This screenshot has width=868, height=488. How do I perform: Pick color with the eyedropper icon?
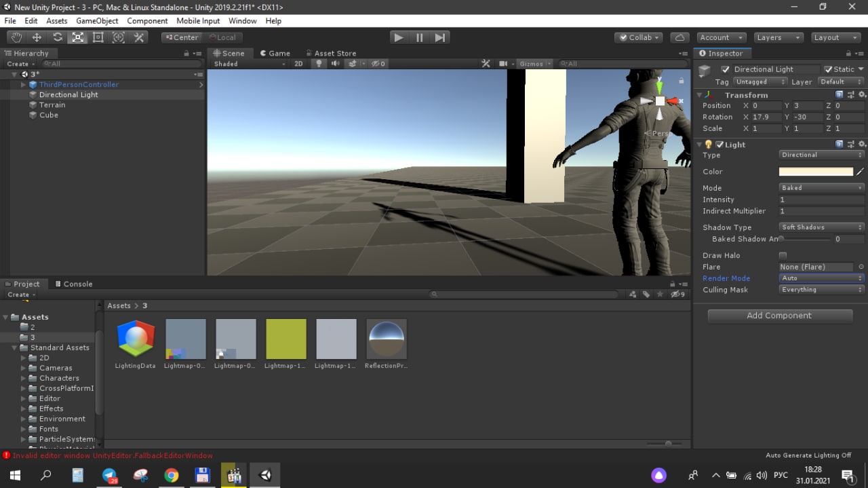tap(861, 172)
